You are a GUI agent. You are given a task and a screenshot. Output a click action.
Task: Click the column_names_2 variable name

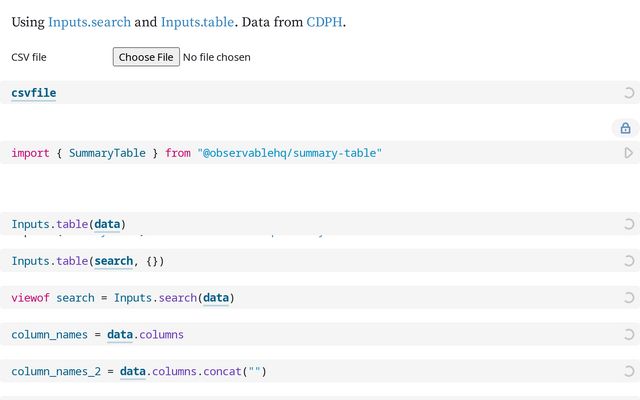pos(56,371)
